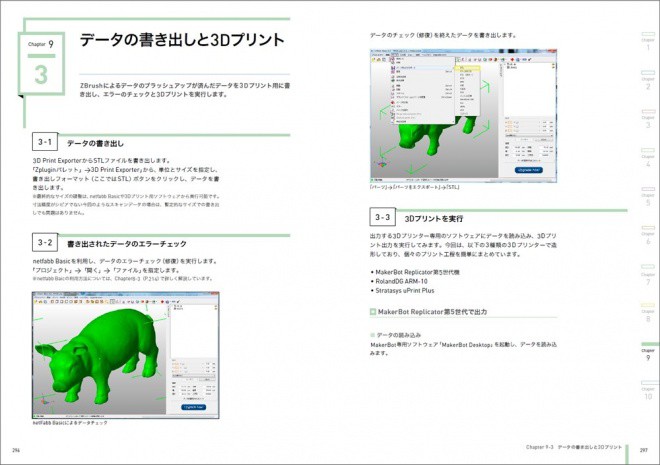Click the open Parts menu in right netfabb menu bar
This screenshot has width=660, height=465.
(395, 55)
